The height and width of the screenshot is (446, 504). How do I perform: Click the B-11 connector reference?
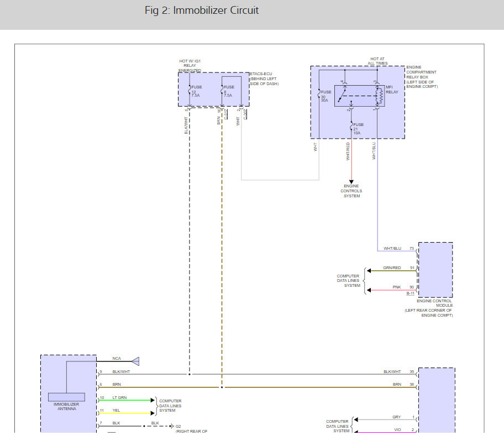coord(411,293)
